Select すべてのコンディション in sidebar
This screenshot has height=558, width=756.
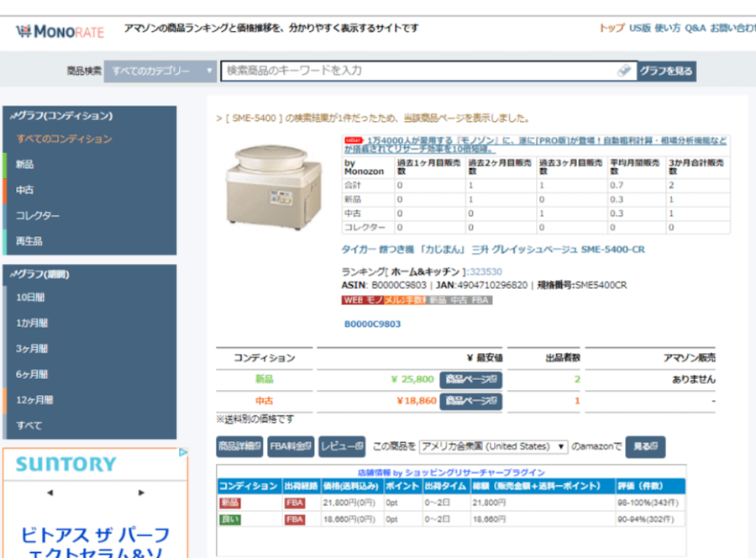click(64, 139)
